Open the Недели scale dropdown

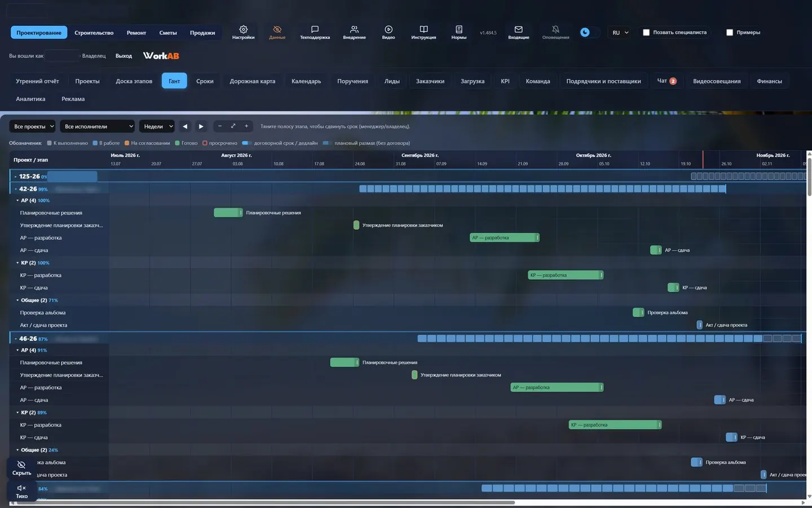tap(157, 126)
